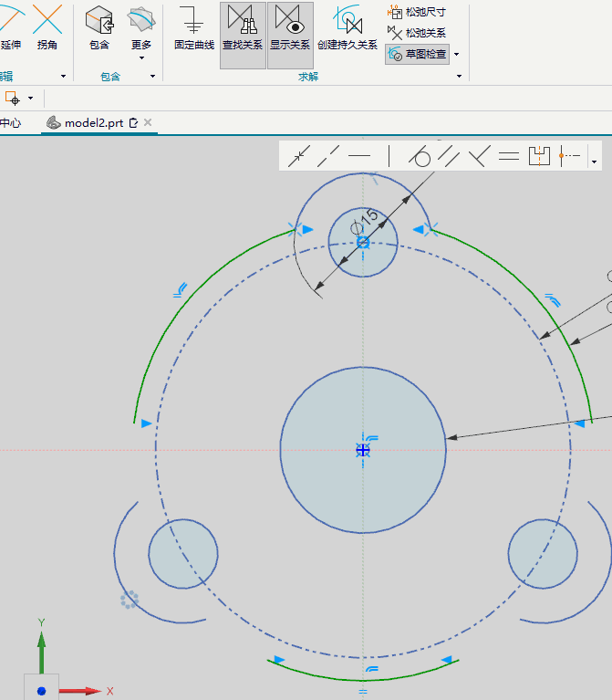Toggle 显示关系 (Show Relations) eye button
Image resolution: width=612 pixels, height=700 pixels.
(290, 35)
